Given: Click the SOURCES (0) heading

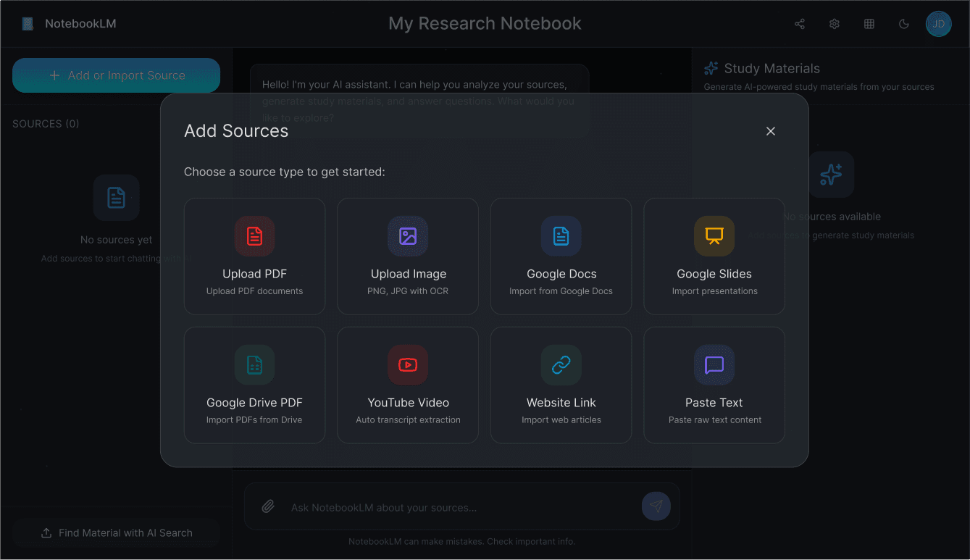Looking at the screenshot, I should pos(46,124).
